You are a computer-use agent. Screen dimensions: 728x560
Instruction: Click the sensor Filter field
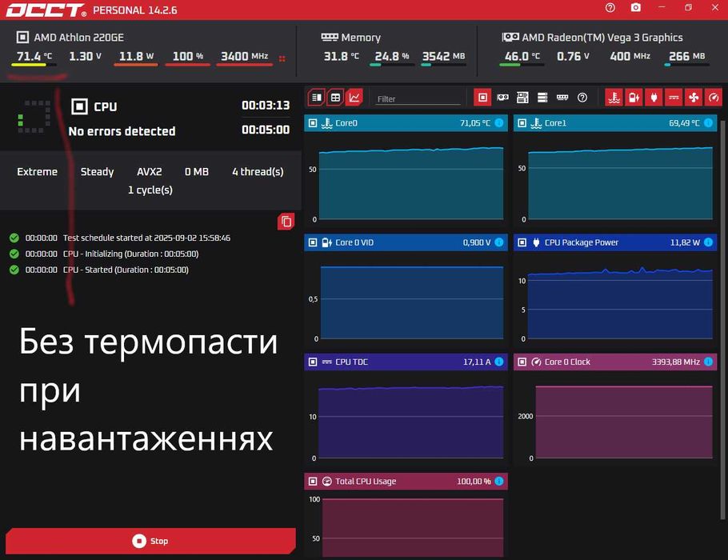[417, 98]
